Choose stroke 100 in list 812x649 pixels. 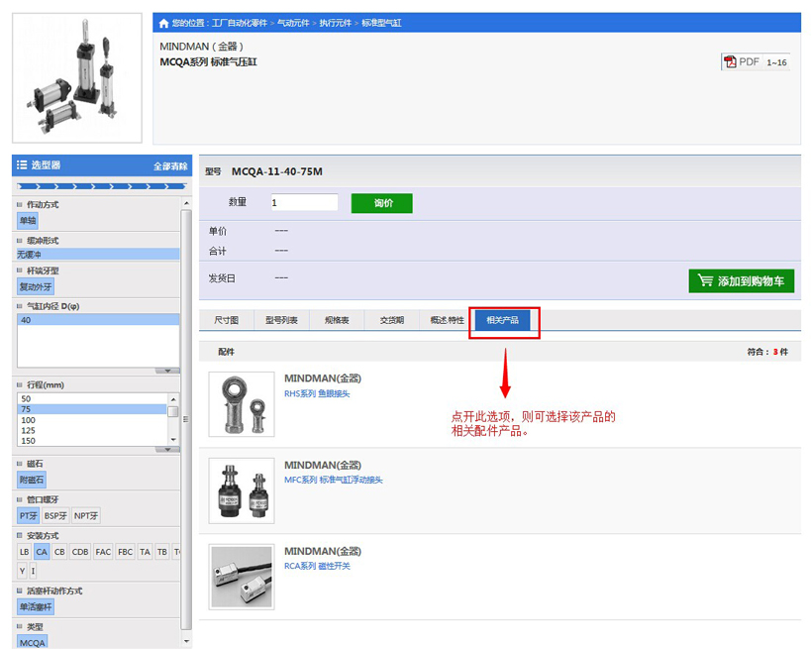(x=92, y=420)
